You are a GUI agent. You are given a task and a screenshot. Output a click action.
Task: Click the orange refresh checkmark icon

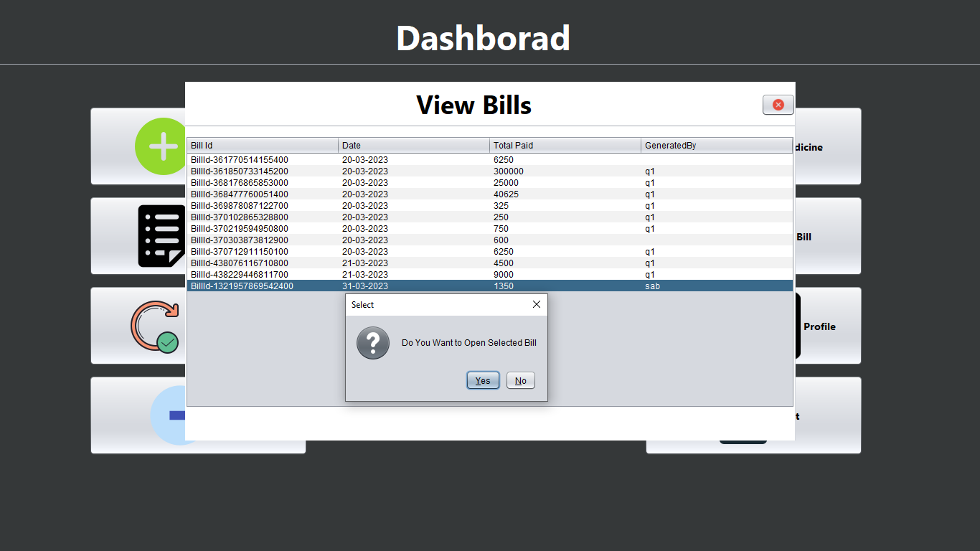point(155,326)
